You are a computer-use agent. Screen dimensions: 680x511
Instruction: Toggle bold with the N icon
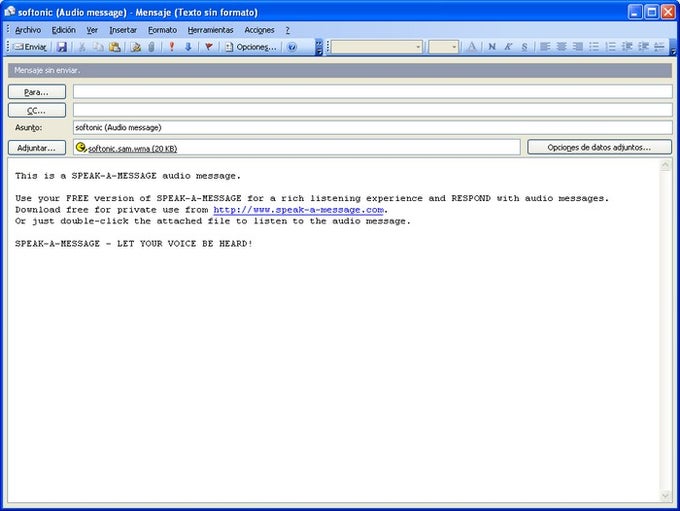click(x=492, y=47)
